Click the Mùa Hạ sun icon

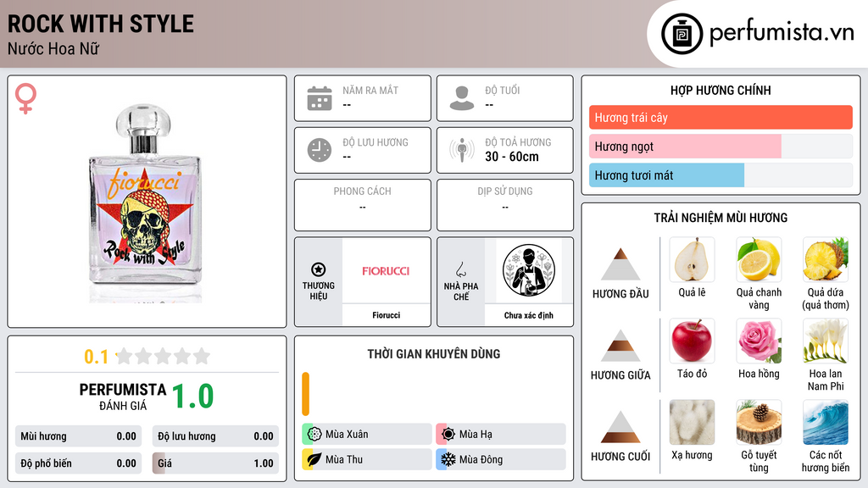[x=448, y=435]
